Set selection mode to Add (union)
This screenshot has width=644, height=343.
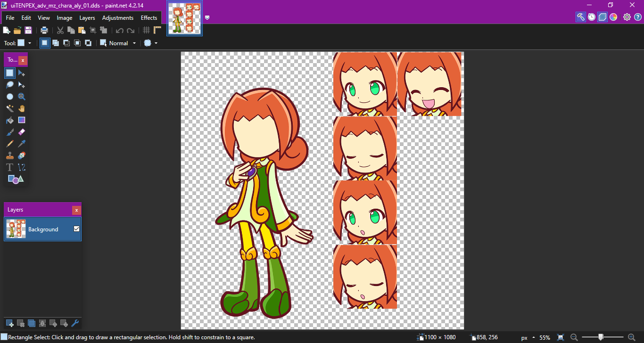pos(56,43)
